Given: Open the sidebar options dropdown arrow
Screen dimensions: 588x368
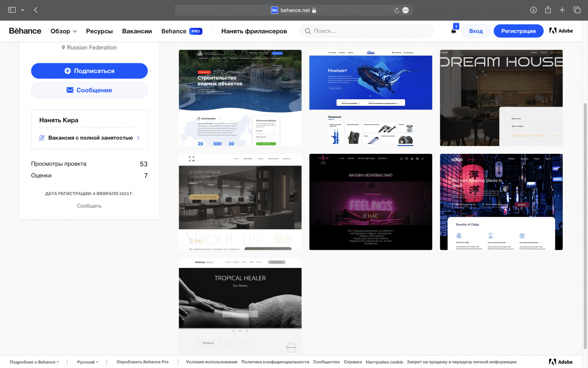Looking at the screenshot, I should pyautogui.click(x=22, y=10).
